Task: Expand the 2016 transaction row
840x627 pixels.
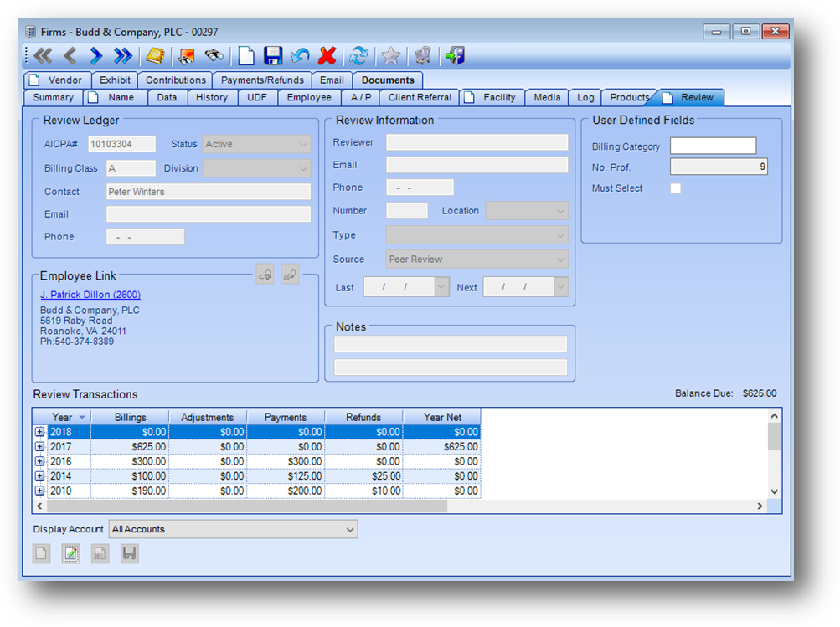Action: click(39, 461)
